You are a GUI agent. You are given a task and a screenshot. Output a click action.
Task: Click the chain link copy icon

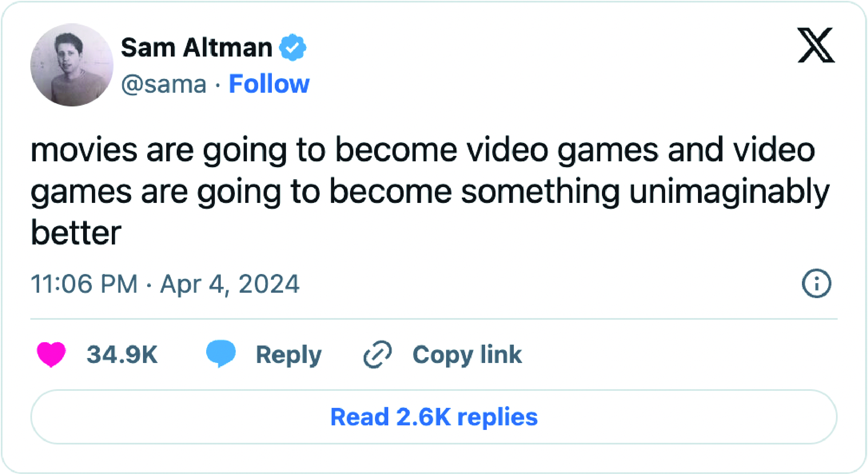(x=377, y=355)
